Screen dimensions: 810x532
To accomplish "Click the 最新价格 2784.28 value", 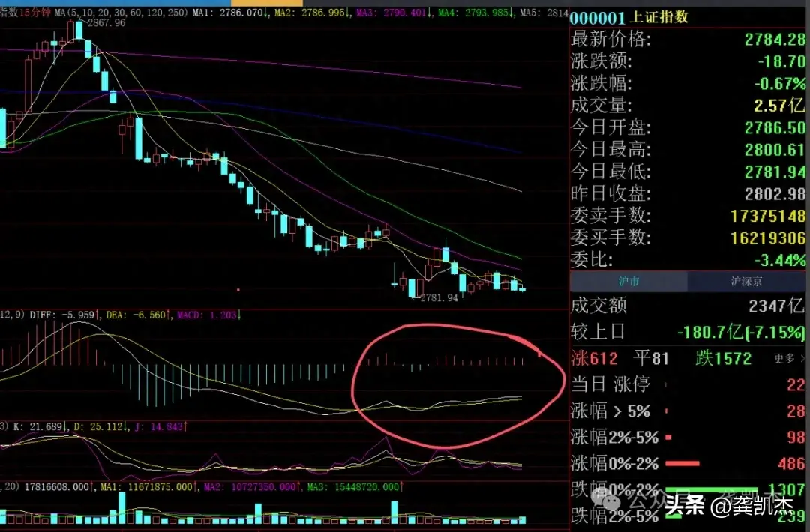I will tap(775, 39).
